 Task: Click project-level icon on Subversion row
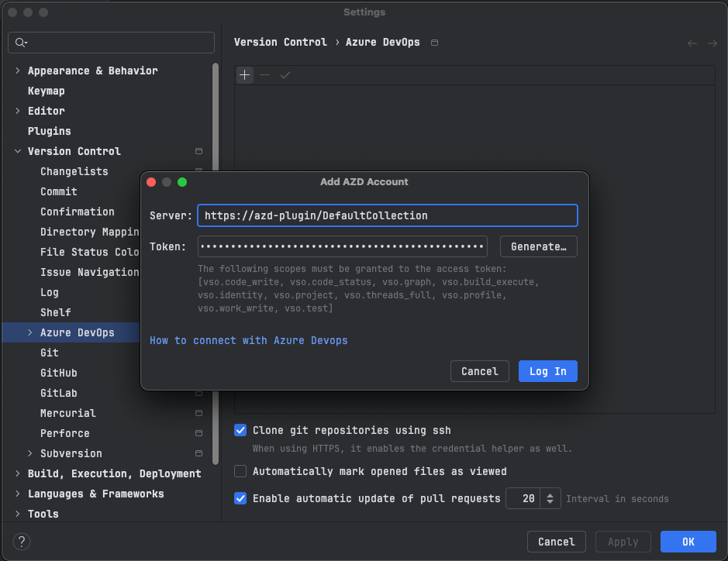pos(198,453)
